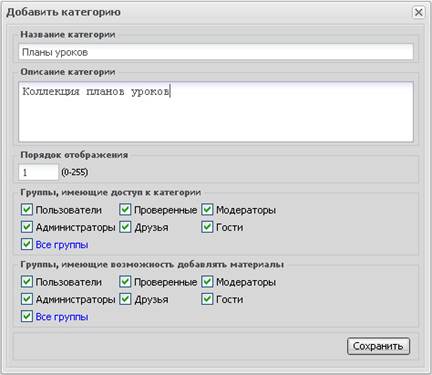This screenshot has width=432, height=375.
Task: Uncheck Проверенные in category access groups
Action: 125,210
